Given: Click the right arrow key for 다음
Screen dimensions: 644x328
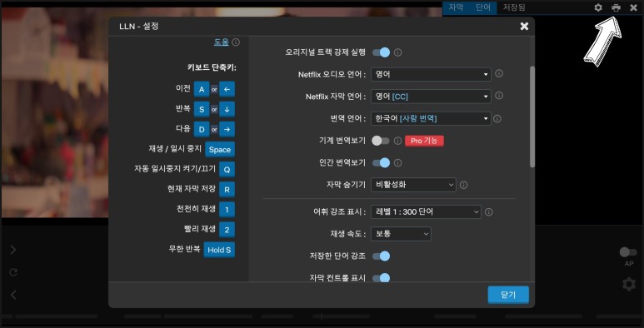Looking at the screenshot, I should (227, 129).
